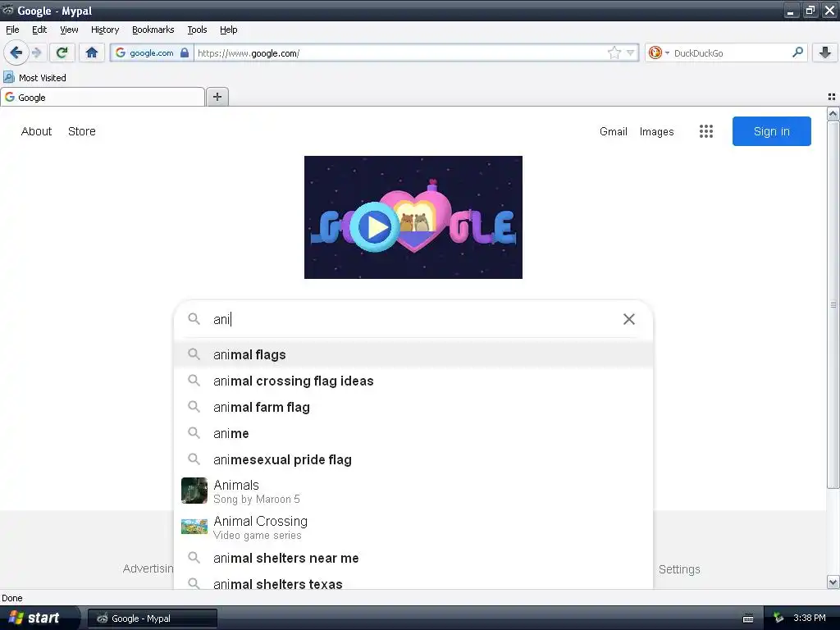
Task: Click the tray icon beside the clock
Action: tap(778, 619)
